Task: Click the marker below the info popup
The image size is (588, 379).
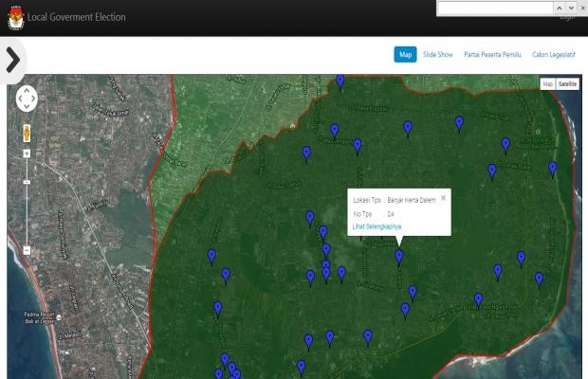Action: pyautogui.click(x=398, y=256)
